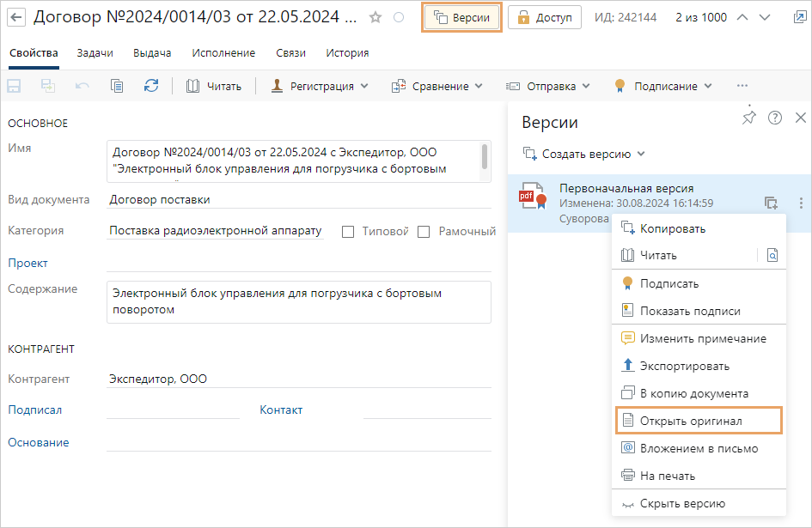
Task: Select Открыть оригинал from the context menu
Action: pyautogui.click(x=690, y=421)
